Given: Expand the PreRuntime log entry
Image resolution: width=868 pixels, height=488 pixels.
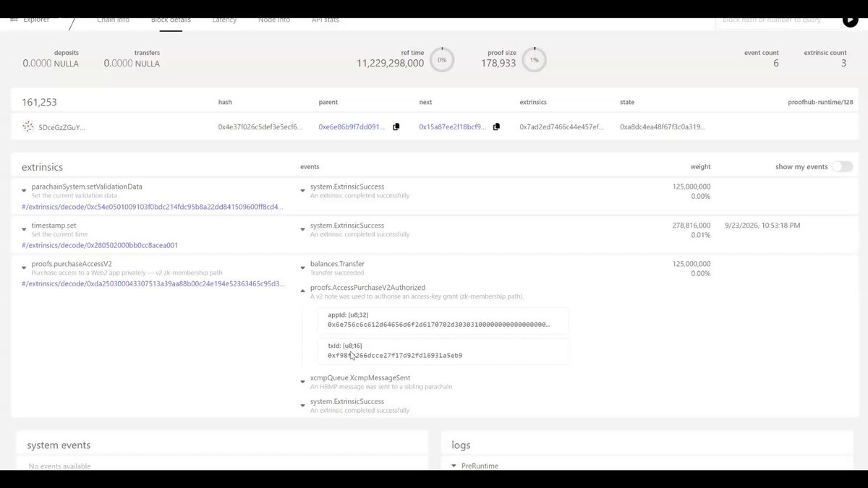Looking at the screenshot, I should (454, 466).
